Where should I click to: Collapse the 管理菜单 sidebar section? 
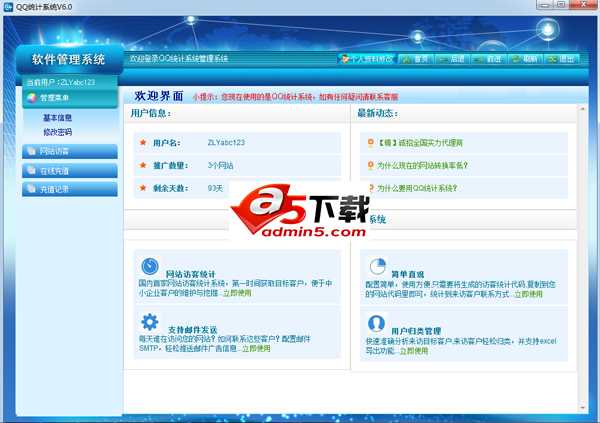point(70,98)
